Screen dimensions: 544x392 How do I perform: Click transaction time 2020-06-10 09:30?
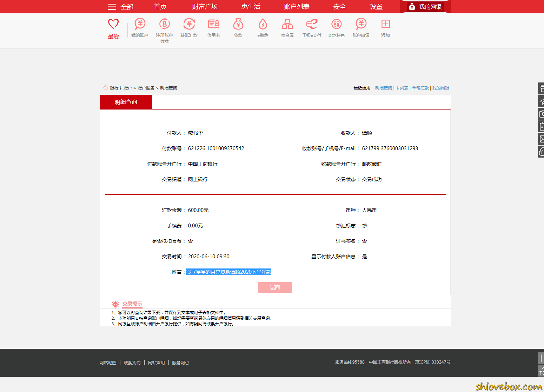(x=208, y=257)
